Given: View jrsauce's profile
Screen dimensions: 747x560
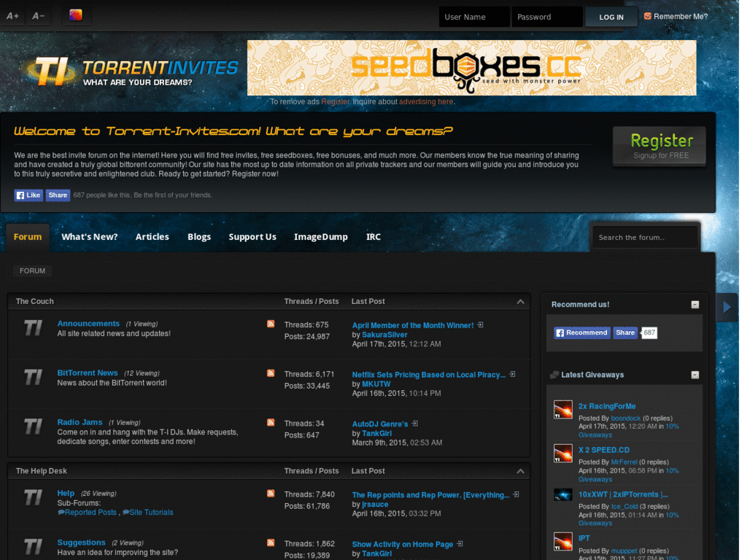Looking at the screenshot, I should pyautogui.click(x=375, y=505).
